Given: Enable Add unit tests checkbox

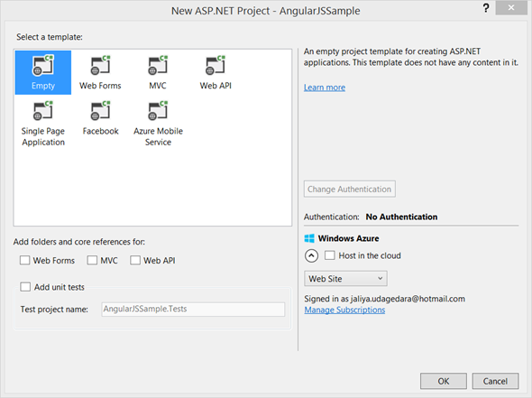Looking at the screenshot, I should (25, 287).
